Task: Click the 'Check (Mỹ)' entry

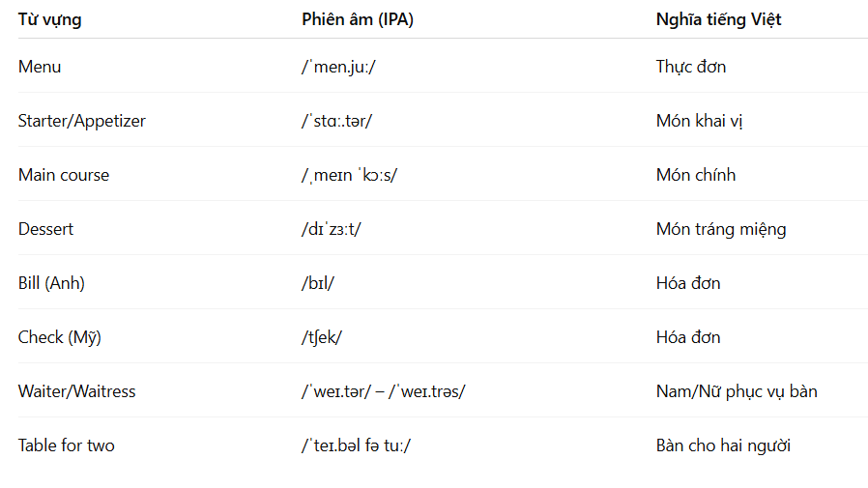Action: click(x=60, y=337)
